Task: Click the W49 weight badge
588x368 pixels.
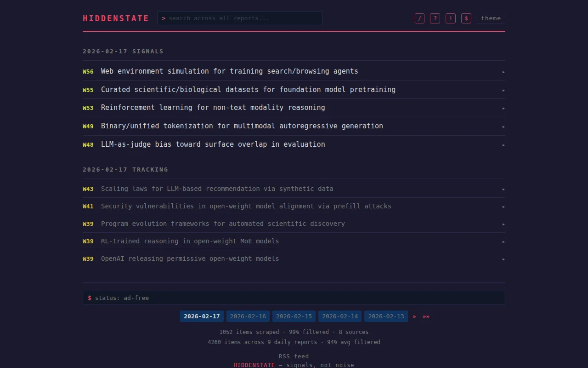Action: pos(88,126)
